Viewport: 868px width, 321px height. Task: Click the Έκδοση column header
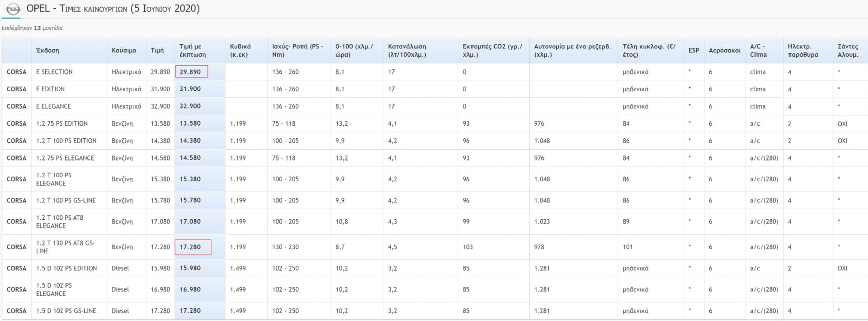coord(47,51)
